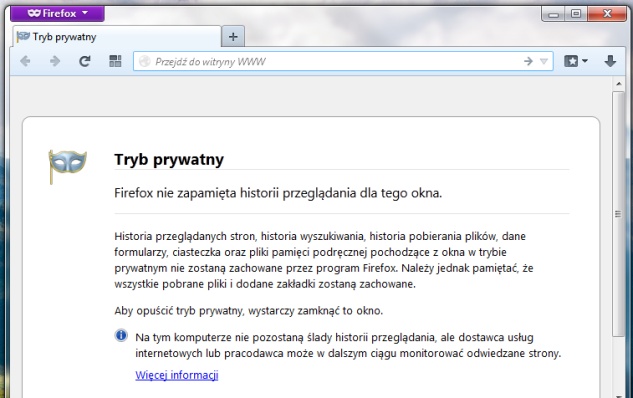Viewport: 633px width, 398px height.
Task: Click the globe icon in address bar
Action: (x=144, y=61)
